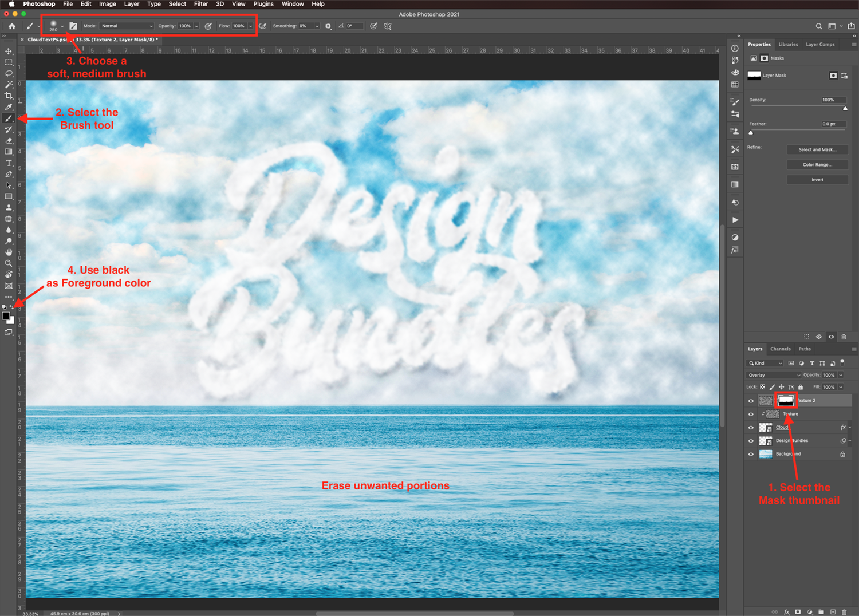The width and height of the screenshot is (859, 616).
Task: Enable airbrush-style build-up
Action: coord(262,26)
